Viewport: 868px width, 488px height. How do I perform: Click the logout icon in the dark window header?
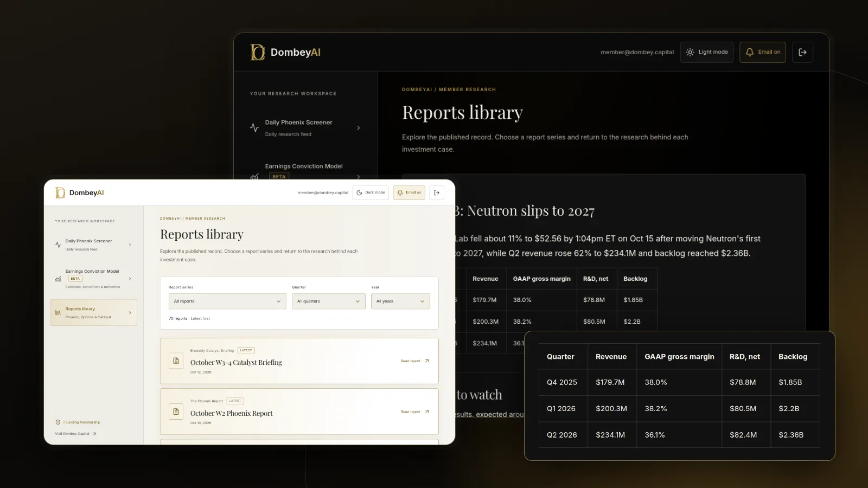802,52
